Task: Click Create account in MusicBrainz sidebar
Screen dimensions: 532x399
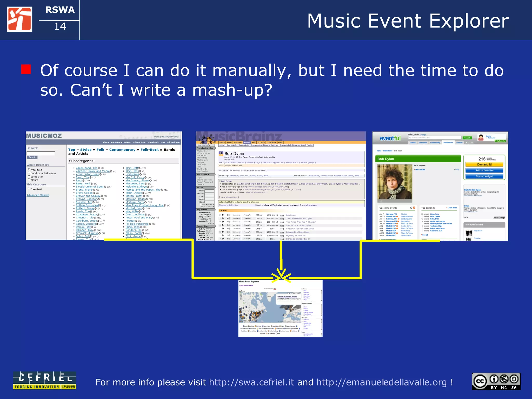Action: pyautogui.click(x=204, y=180)
